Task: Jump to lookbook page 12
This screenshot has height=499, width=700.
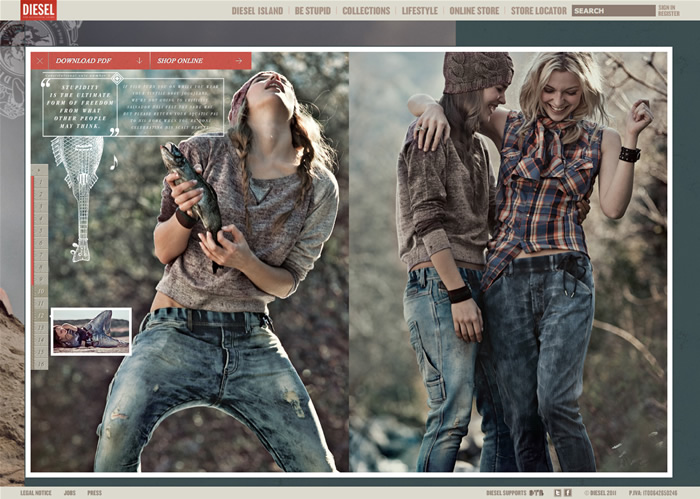Action: click(x=41, y=315)
